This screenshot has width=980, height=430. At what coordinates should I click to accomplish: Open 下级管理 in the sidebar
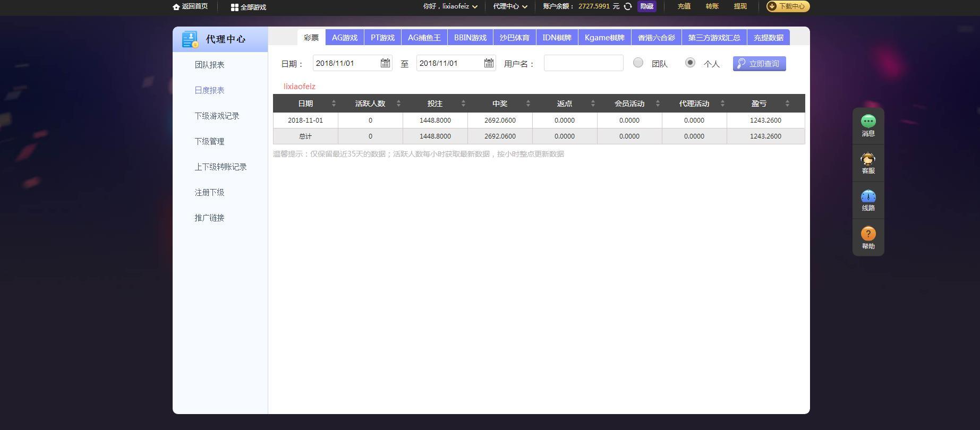210,141
